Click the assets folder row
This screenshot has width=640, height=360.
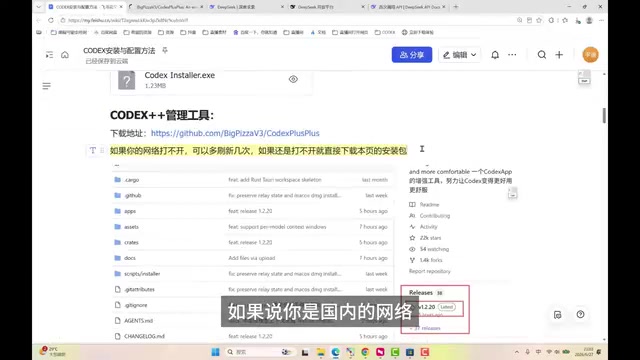(251, 227)
